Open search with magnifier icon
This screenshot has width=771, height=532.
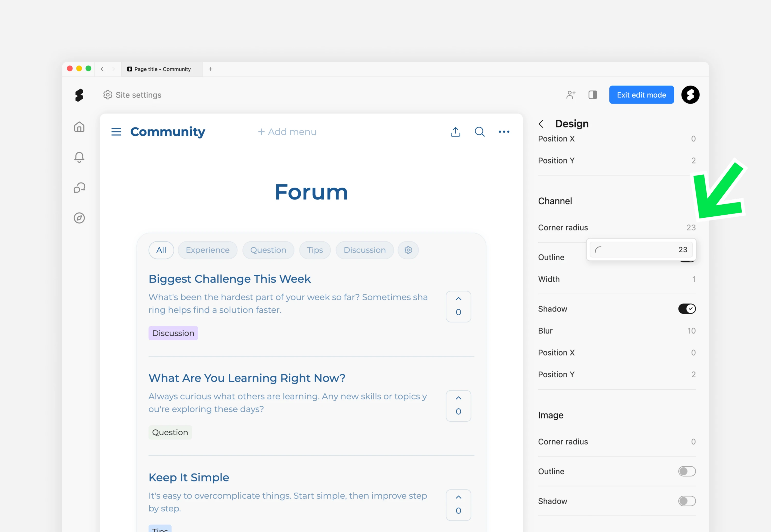coord(479,132)
